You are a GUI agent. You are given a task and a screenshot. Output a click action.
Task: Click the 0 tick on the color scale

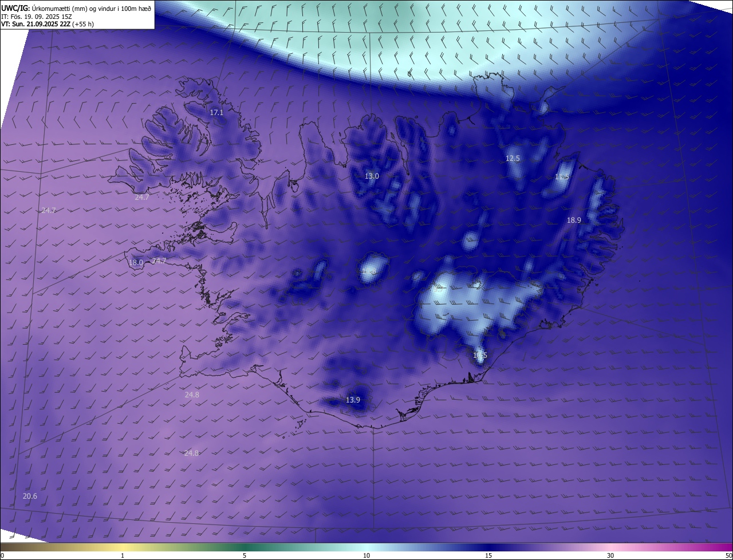click(2, 555)
